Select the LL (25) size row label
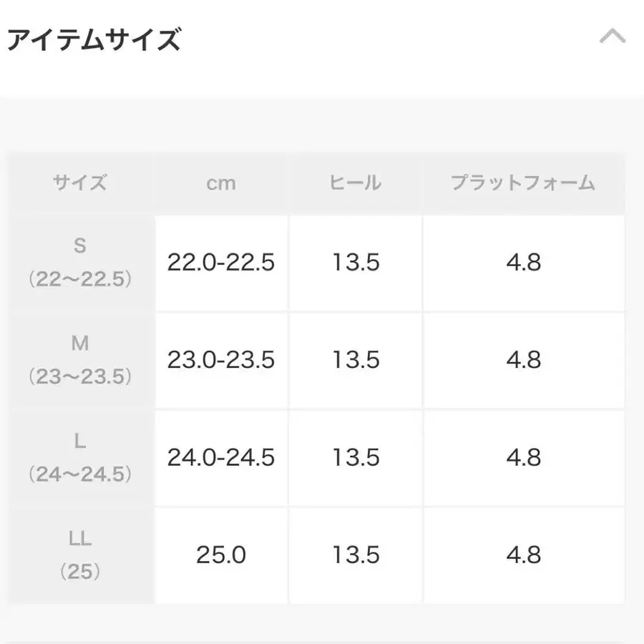Image resolution: width=644 pixels, height=644 pixels. (x=80, y=555)
